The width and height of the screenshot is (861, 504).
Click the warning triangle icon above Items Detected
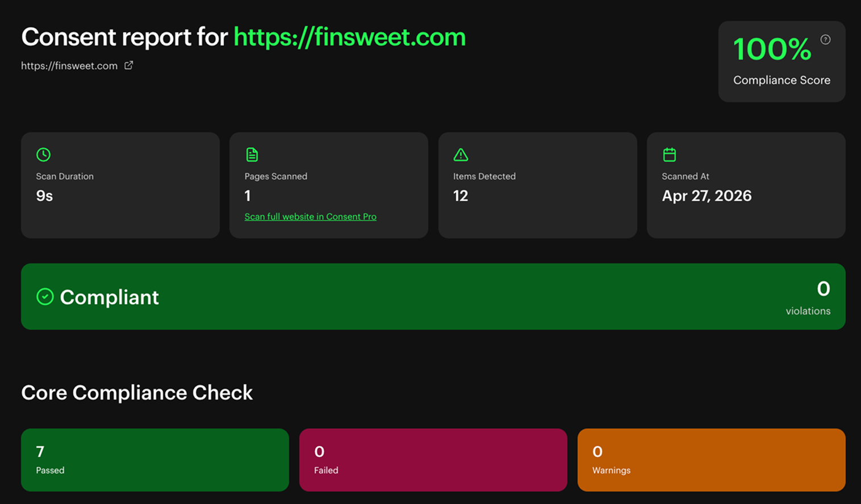tap(461, 154)
